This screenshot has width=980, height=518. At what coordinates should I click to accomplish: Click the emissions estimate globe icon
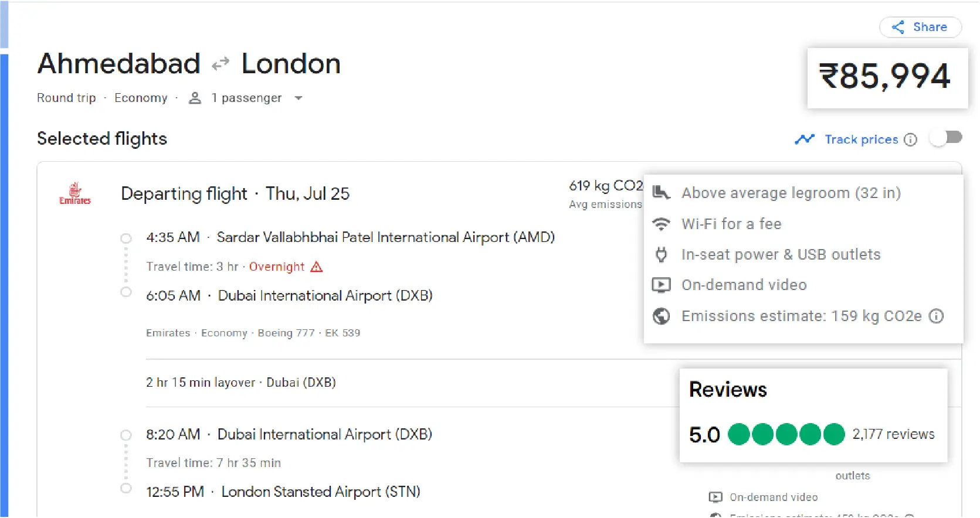point(662,316)
